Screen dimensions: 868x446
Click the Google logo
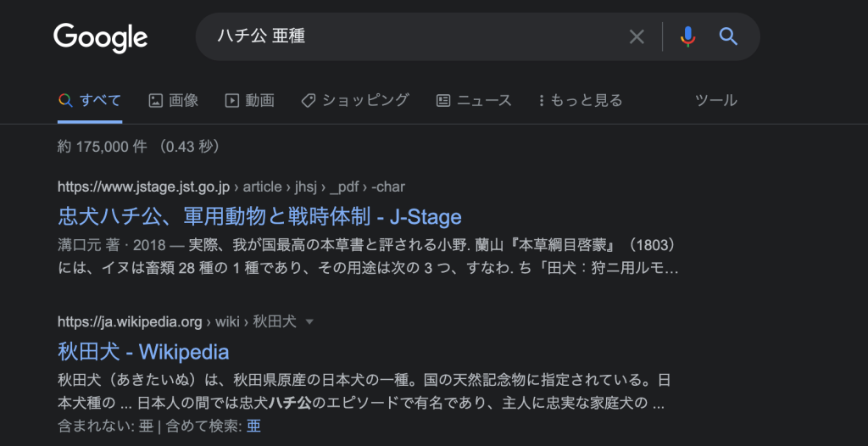click(x=101, y=37)
